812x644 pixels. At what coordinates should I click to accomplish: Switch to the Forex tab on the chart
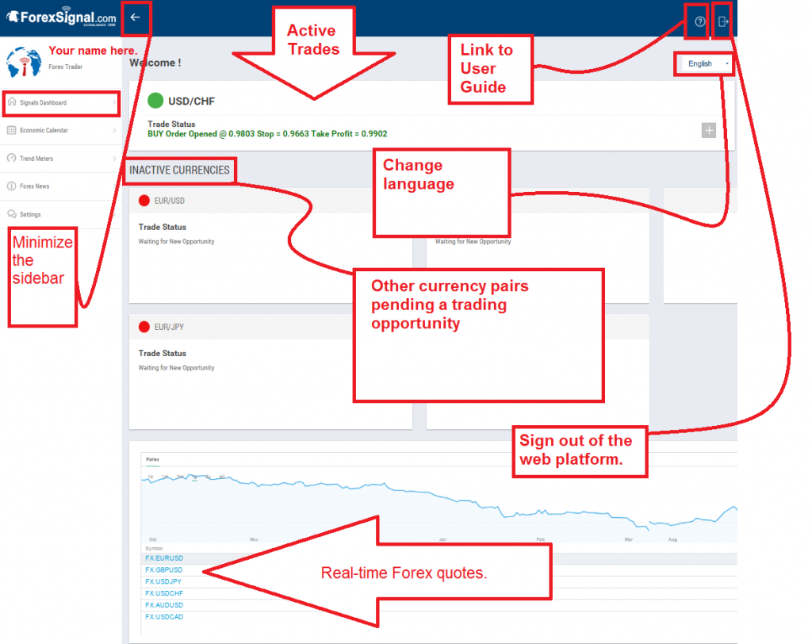151,458
